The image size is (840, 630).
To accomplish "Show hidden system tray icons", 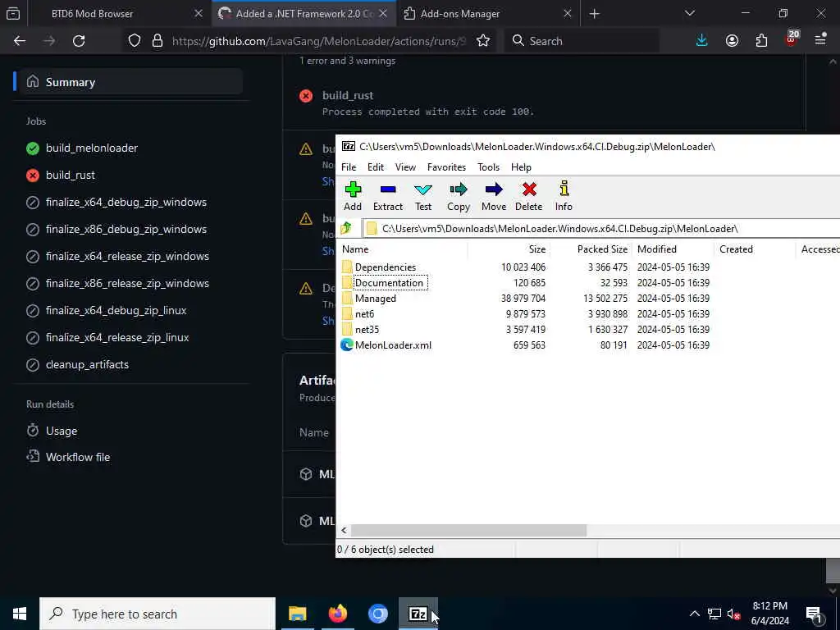I will click(x=694, y=614).
